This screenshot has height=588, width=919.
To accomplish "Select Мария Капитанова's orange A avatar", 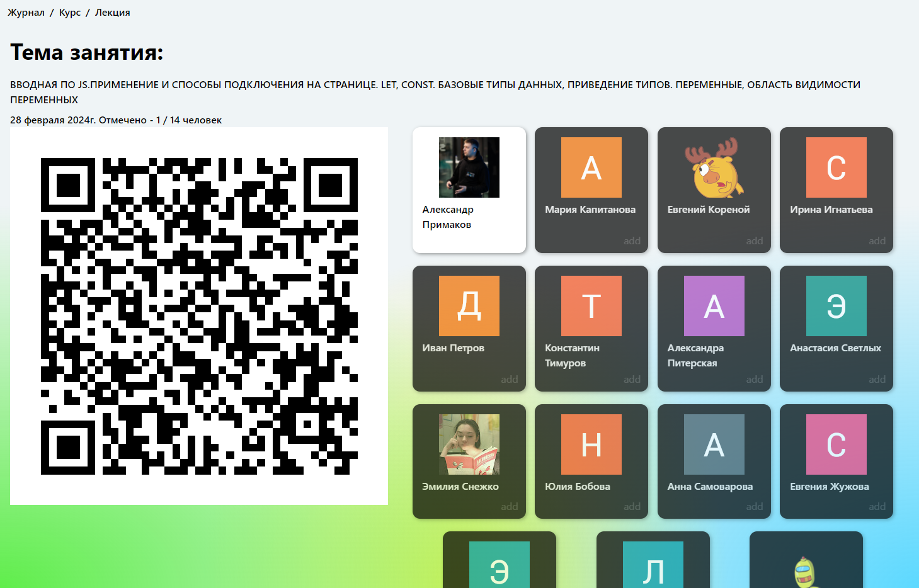I will point(591,167).
